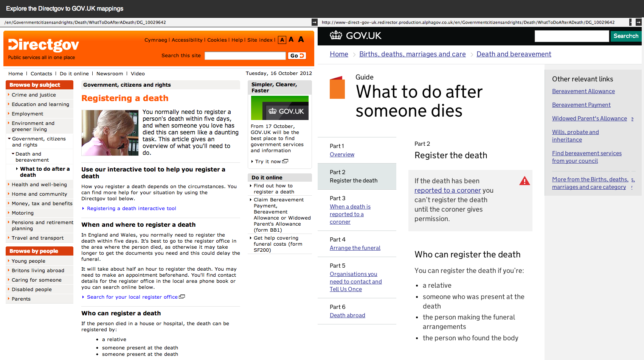This screenshot has height=360, width=644.
Task: Click the GOV.UK green banner image
Action: point(280,108)
